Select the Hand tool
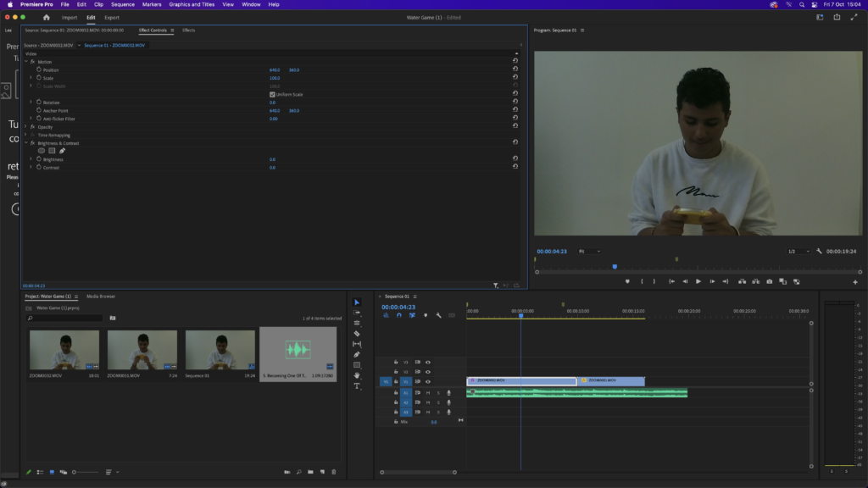Screen dimensions: 868x488 pos(357,375)
